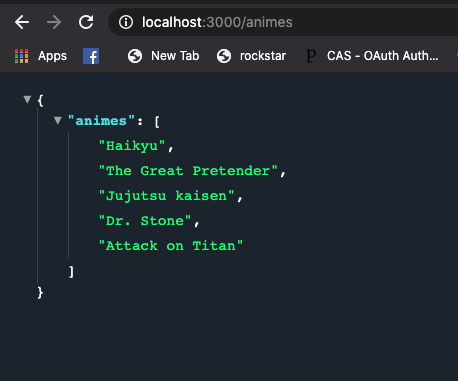The image size is (458, 381).
Task: Click the globe icon next to New Tab
Action: click(x=135, y=56)
